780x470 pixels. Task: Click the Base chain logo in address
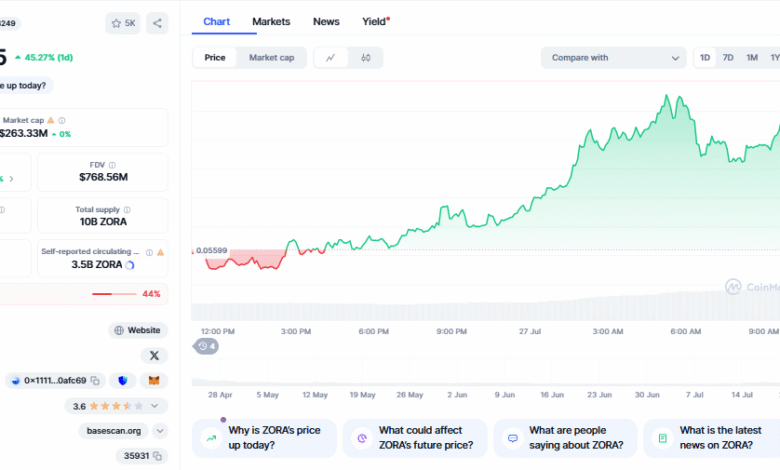coord(15,381)
